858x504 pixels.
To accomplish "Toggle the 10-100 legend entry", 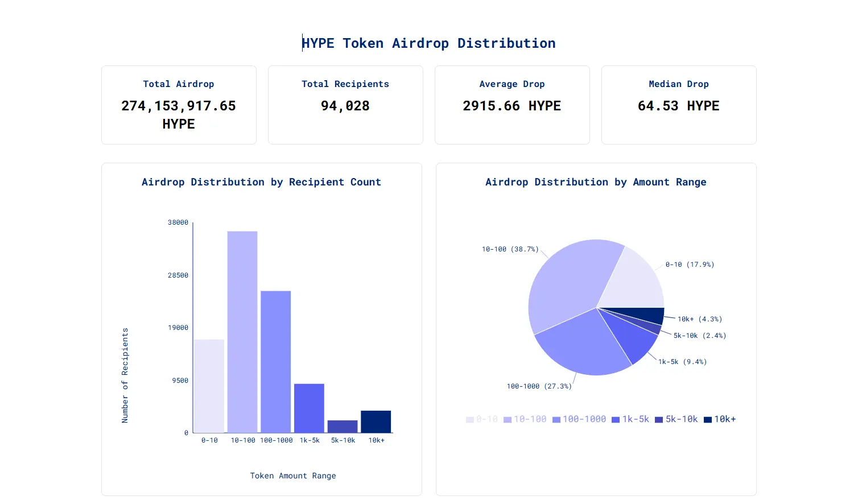I will click(x=525, y=419).
